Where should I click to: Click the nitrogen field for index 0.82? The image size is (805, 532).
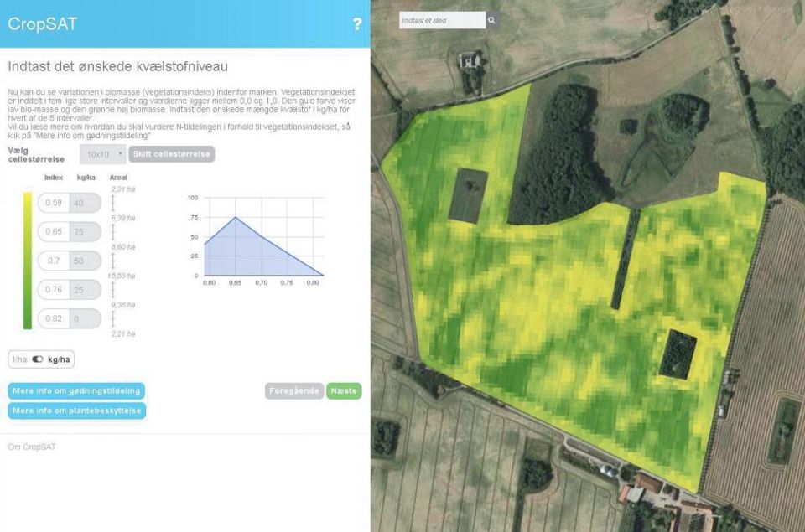coord(80,318)
